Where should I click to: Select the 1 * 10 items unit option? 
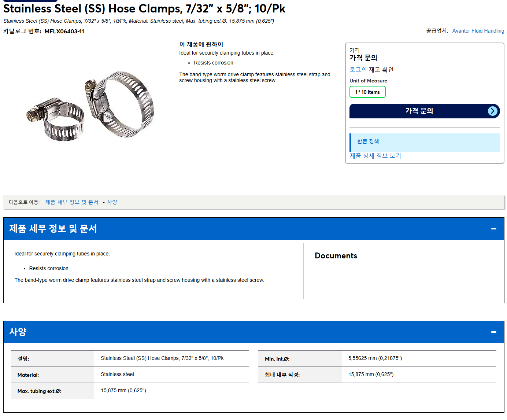tap(367, 92)
